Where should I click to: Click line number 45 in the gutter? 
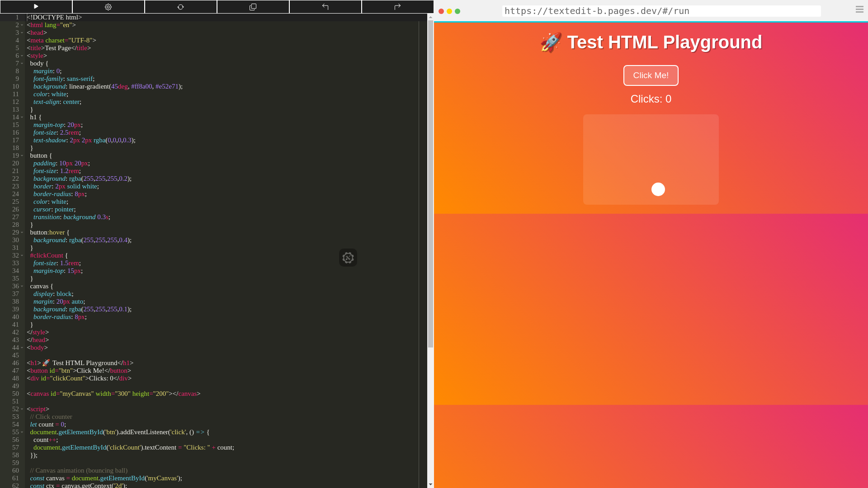tap(16, 355)
